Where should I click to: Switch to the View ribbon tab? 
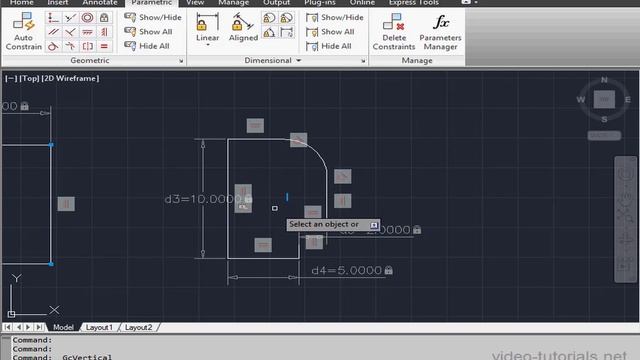(x=195, y=3)
